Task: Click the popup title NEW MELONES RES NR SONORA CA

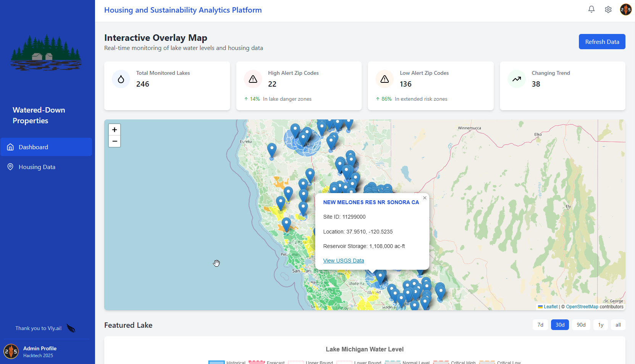Action: [371, 202]
